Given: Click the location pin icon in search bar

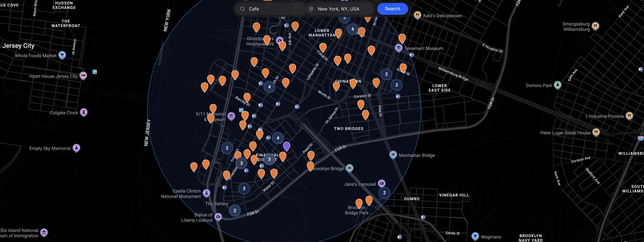Looking at the screenshot, I should (311, 9).
